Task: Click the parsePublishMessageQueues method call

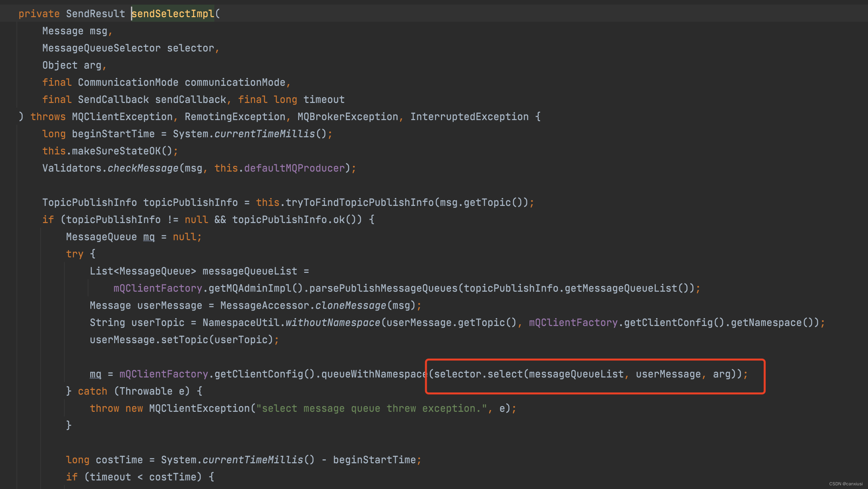Action: (x=383, y=288)
